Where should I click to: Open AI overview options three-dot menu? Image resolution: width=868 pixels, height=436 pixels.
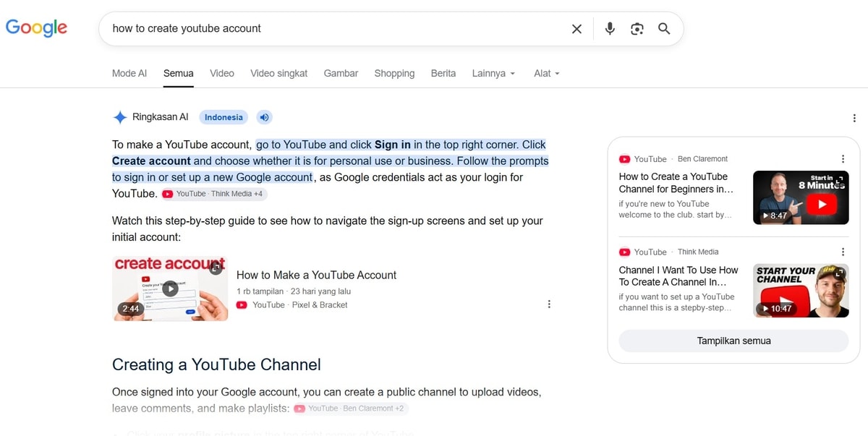pos(854,118)
